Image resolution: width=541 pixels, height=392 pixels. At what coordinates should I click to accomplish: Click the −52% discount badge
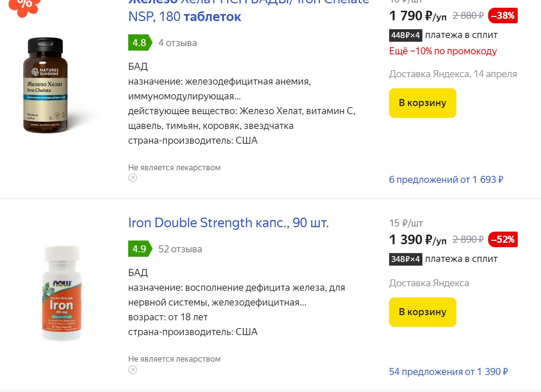pyautogui.click(x=504, y=239)
